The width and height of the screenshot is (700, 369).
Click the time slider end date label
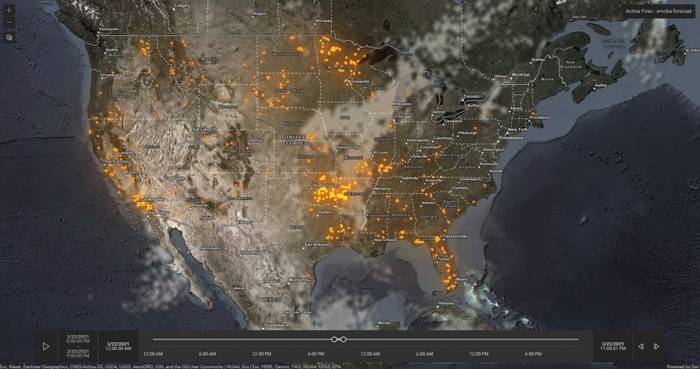[x=613, y=346]
